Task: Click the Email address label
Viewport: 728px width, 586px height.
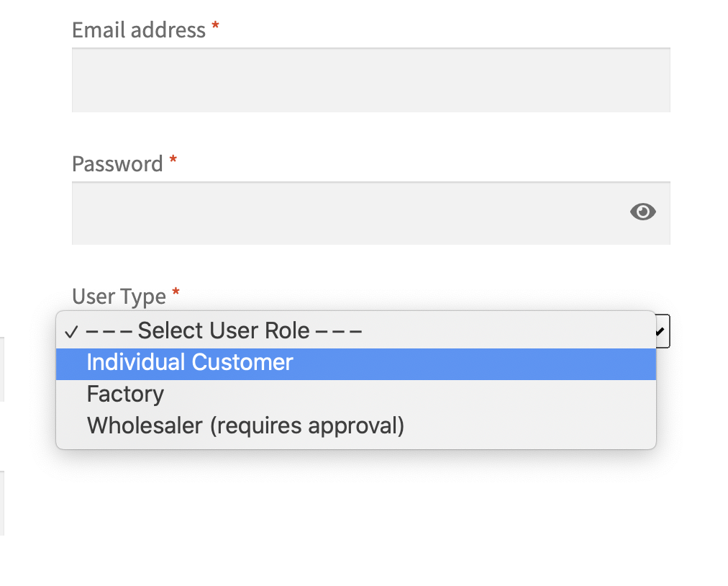Action: (138, 30)
